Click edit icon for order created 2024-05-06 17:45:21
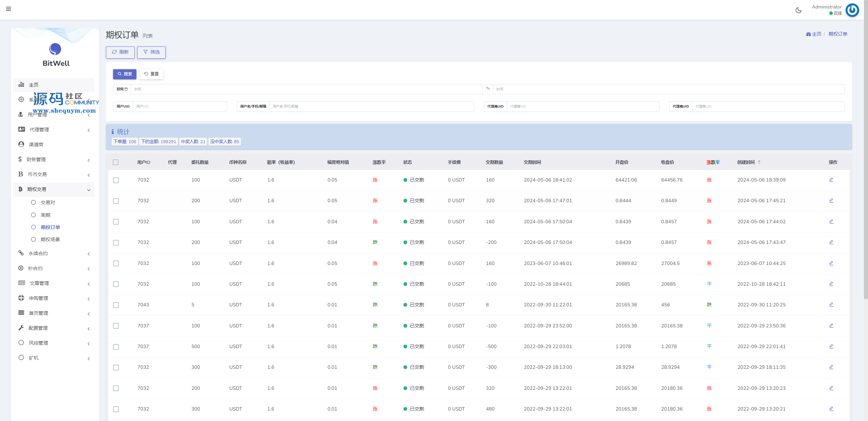This screenshot has width=868, height=421. [x=831, y=200]
